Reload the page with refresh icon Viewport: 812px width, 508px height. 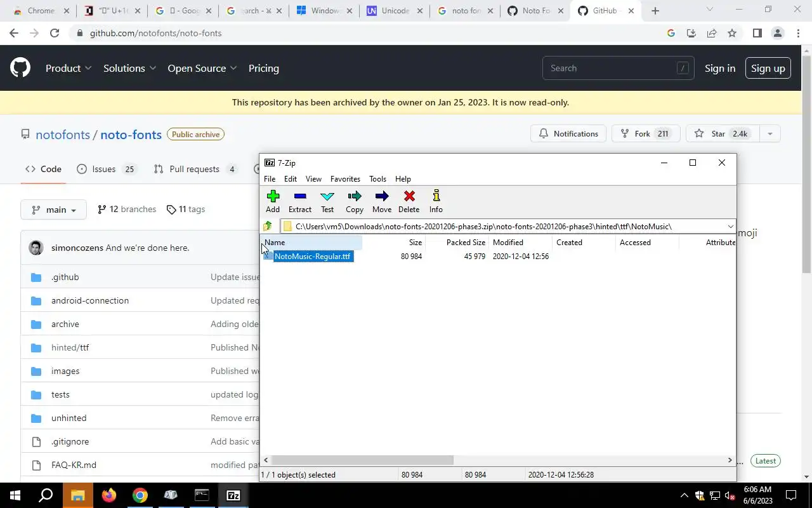point(55,33)
